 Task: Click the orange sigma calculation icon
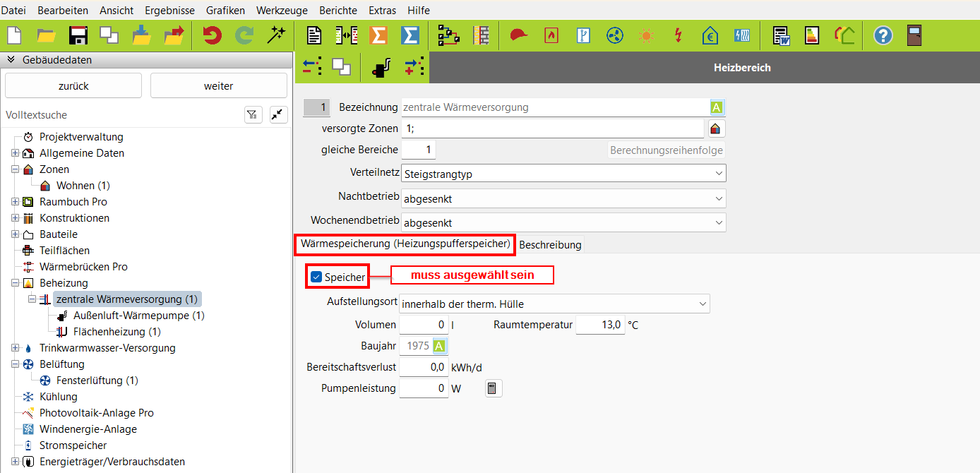pyautogui.click(x=379, y=35)
